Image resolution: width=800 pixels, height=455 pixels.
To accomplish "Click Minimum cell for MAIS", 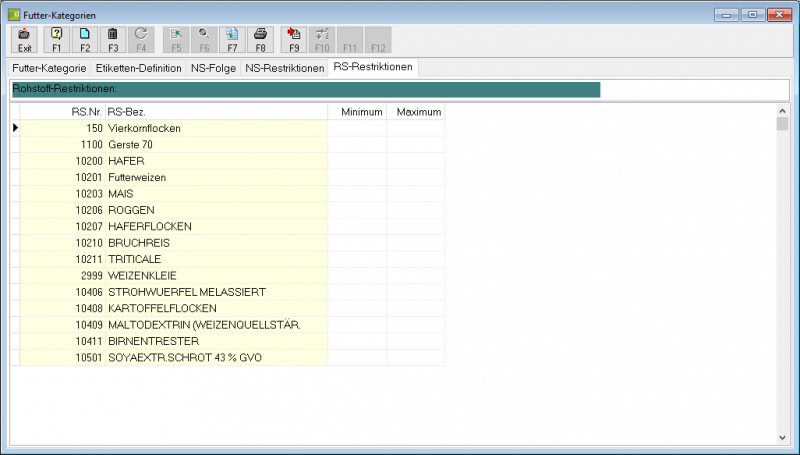I will (357, 193).
